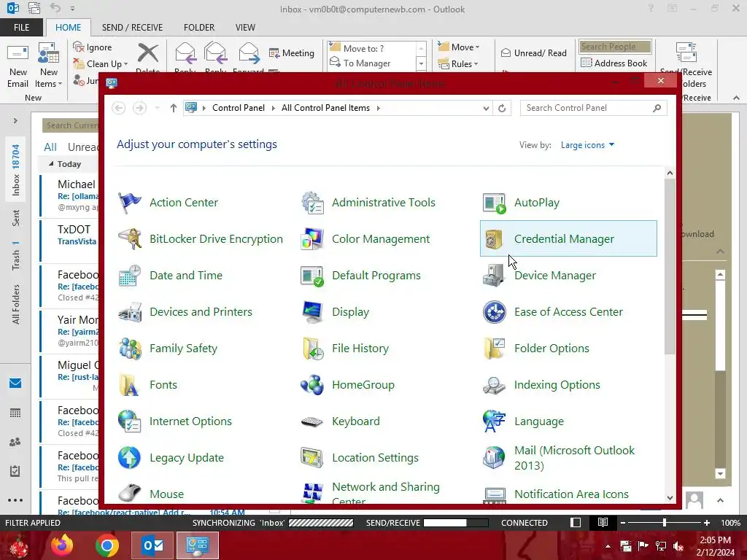Image resolution: width=747 pixels, height=560 pixels.
Task: Click Meeting button in Outlook ribbon
Action: pyautogui.click(x=292, y=52)
